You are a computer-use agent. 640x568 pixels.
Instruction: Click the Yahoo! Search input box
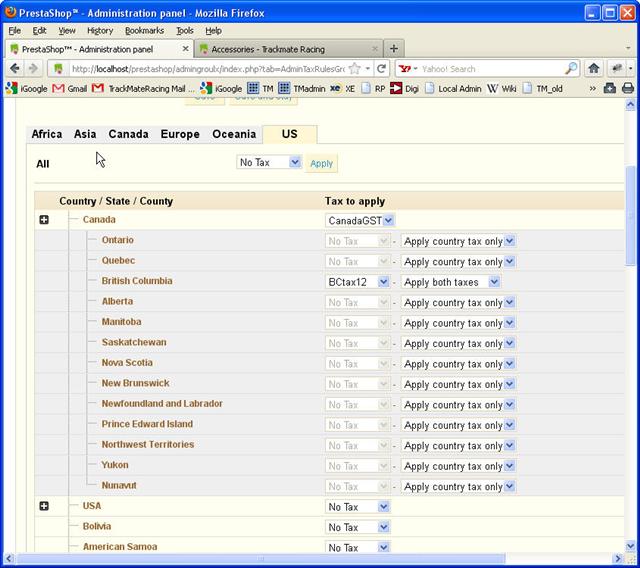coord(491,69)
